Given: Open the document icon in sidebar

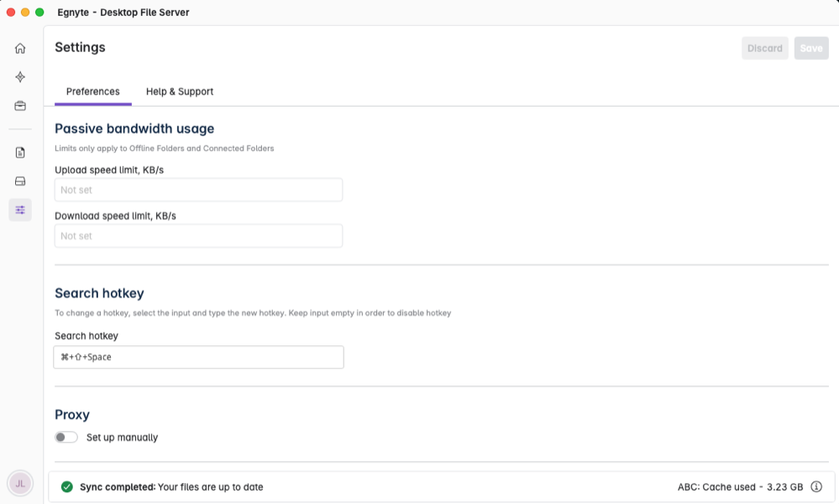Looking at the screenshot, I should click(x=20, y=153).
